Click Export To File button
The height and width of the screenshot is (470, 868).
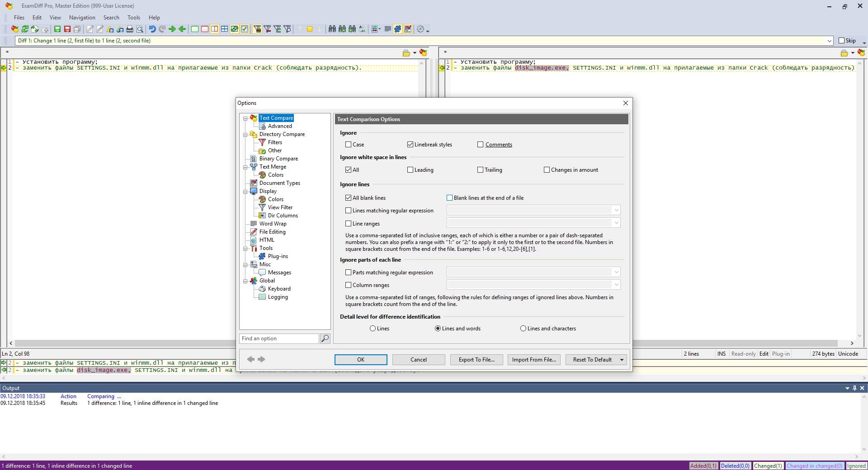click(476, 360)
